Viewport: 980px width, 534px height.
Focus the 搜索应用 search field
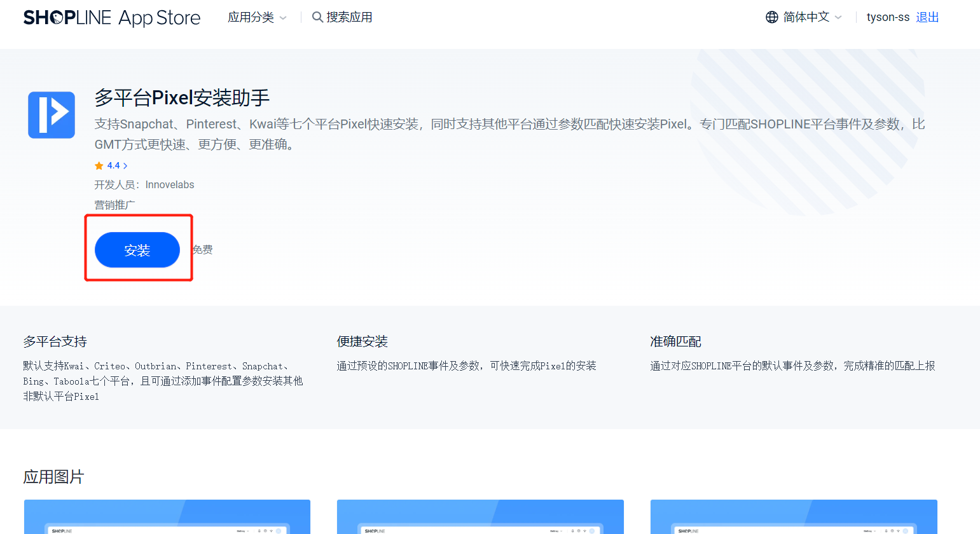pyautogui.click(x=349, y=17)
